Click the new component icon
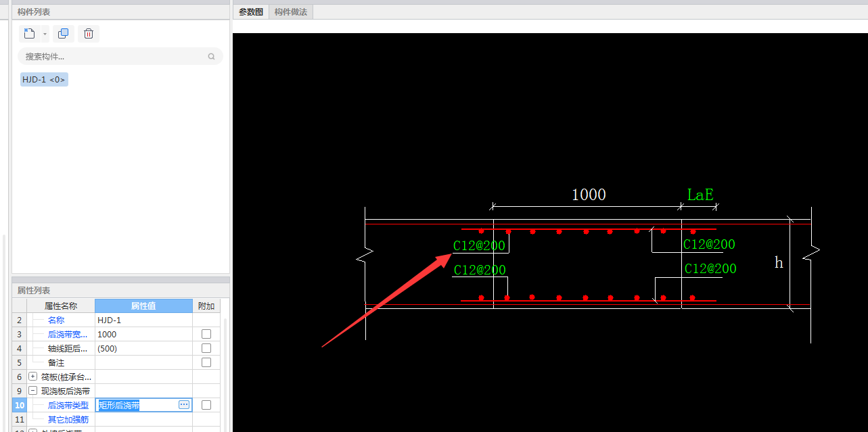 [x=29, y=34]
